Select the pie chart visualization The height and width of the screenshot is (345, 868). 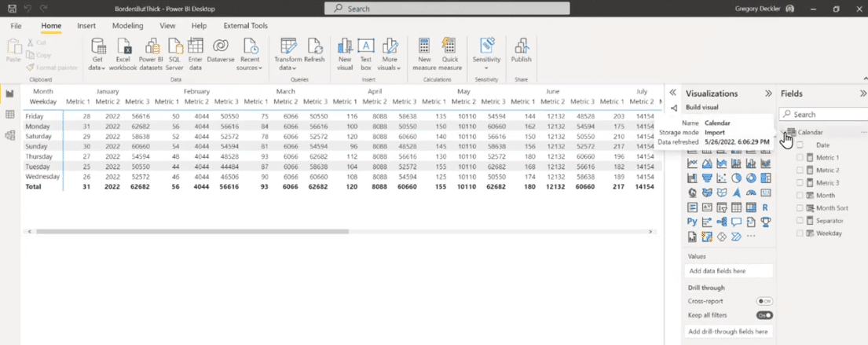click(x=737, y=178)
